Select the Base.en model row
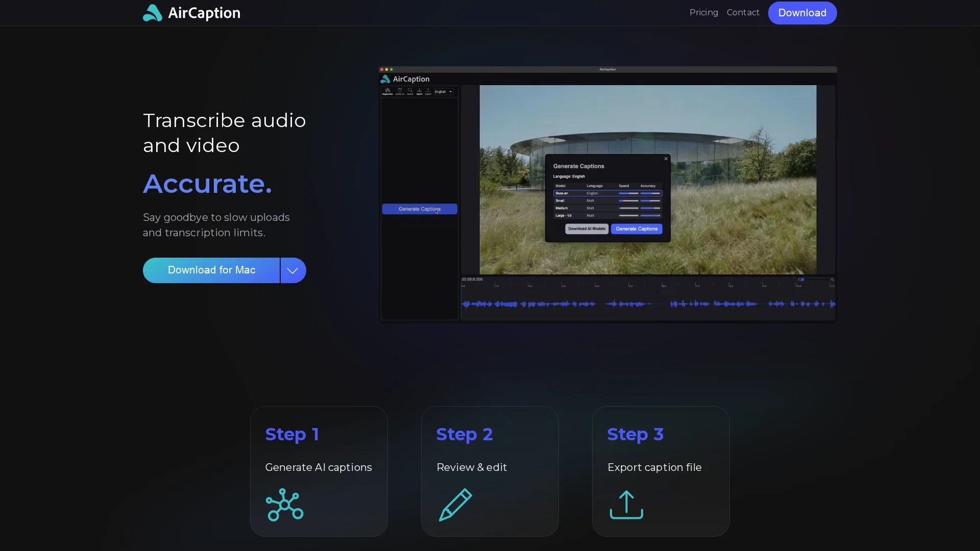 (608, 193)
